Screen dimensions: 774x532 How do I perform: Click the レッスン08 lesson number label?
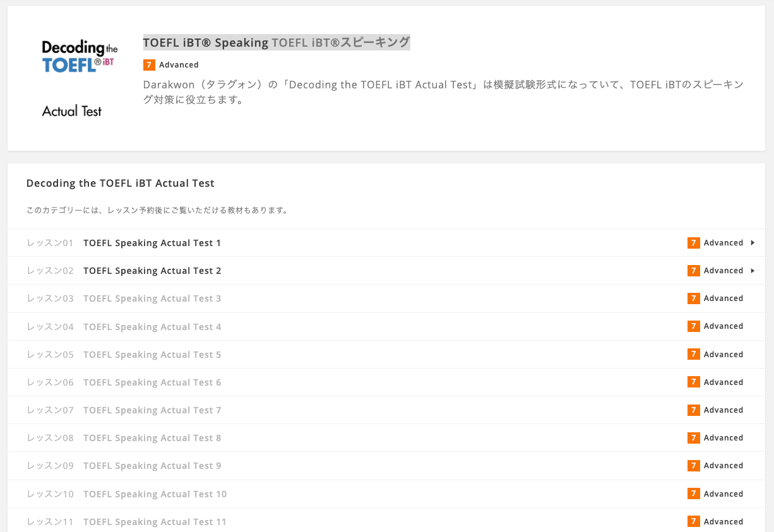(x=51, y=438)
